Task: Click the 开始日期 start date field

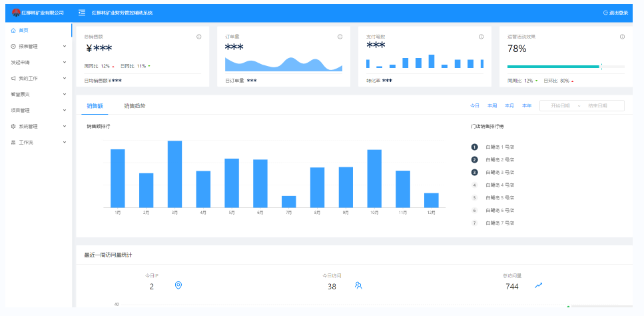Action: point(560,105)
